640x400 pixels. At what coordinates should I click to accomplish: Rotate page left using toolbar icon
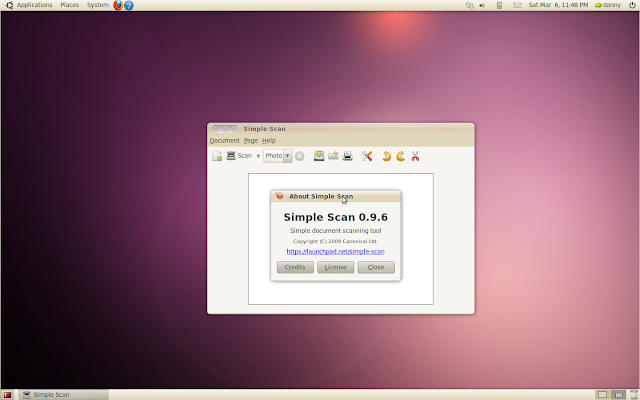[x=386, y=156]
